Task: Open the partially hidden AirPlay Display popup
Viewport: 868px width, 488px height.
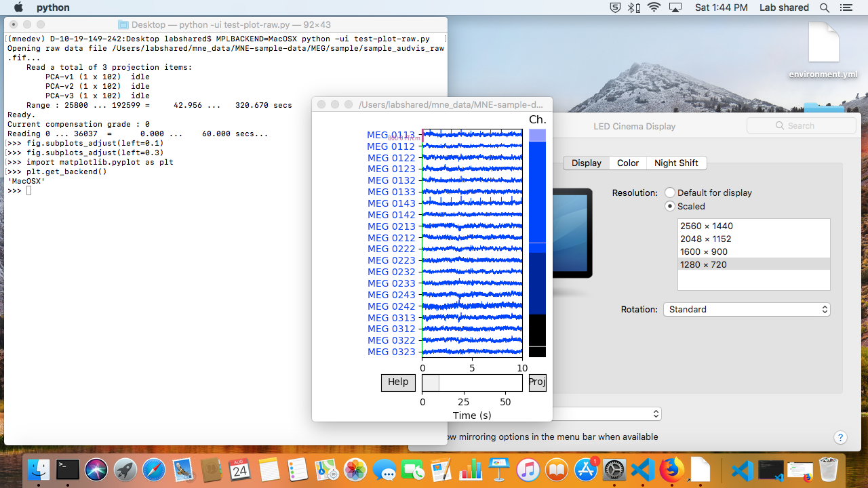Action: (606, 413)
